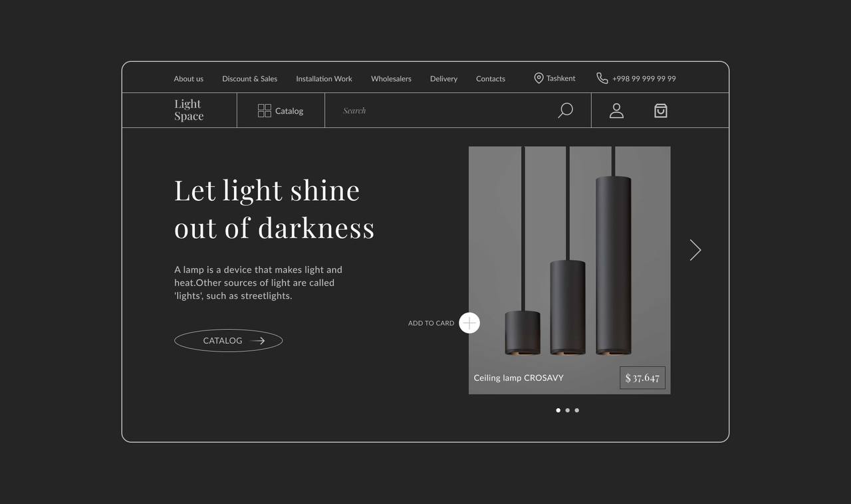Click the Tashkent location pin icon
This screenshot has width=851, height=504.
539,78
